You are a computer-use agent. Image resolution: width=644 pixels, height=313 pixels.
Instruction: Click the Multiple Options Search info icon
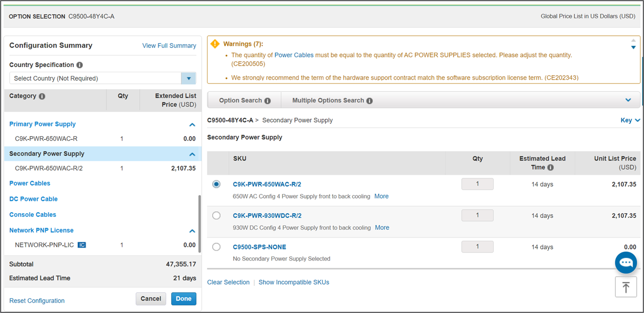[x=369, y=101]
